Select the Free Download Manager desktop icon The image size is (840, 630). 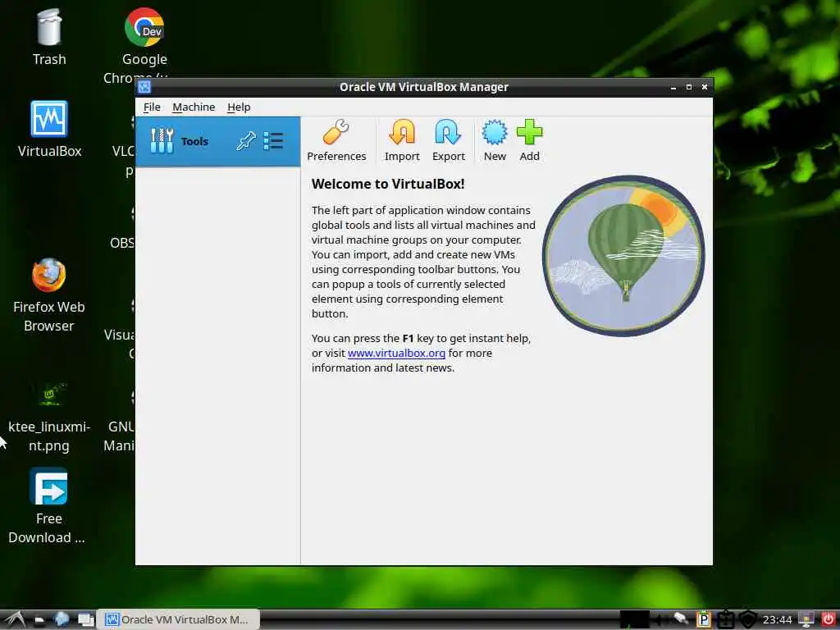click(47, 506)
